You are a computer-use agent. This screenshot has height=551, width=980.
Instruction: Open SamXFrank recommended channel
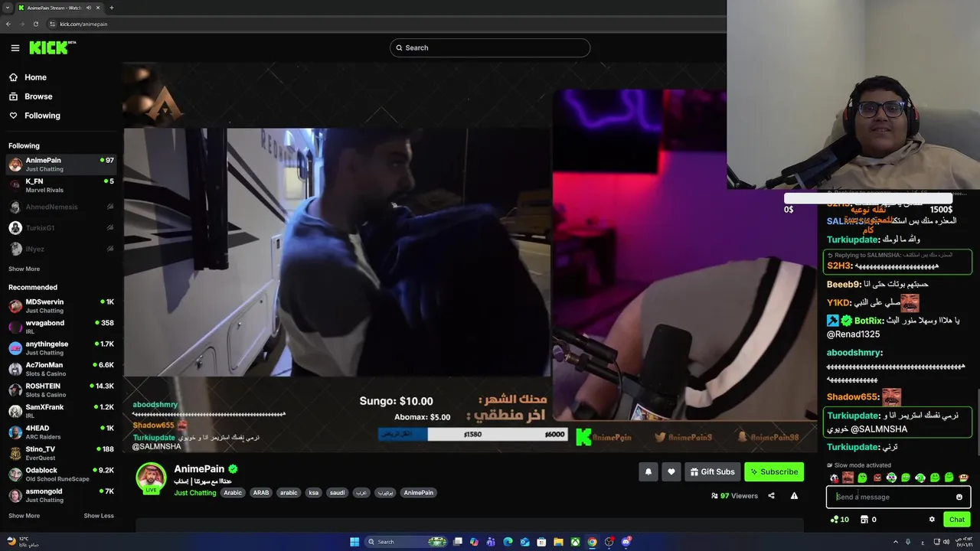60,411
